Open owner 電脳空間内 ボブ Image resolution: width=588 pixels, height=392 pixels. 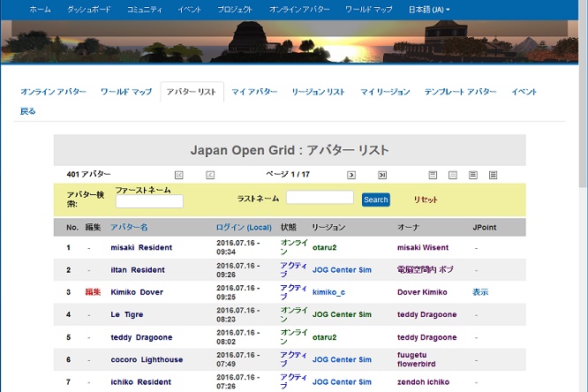point(426,269)
